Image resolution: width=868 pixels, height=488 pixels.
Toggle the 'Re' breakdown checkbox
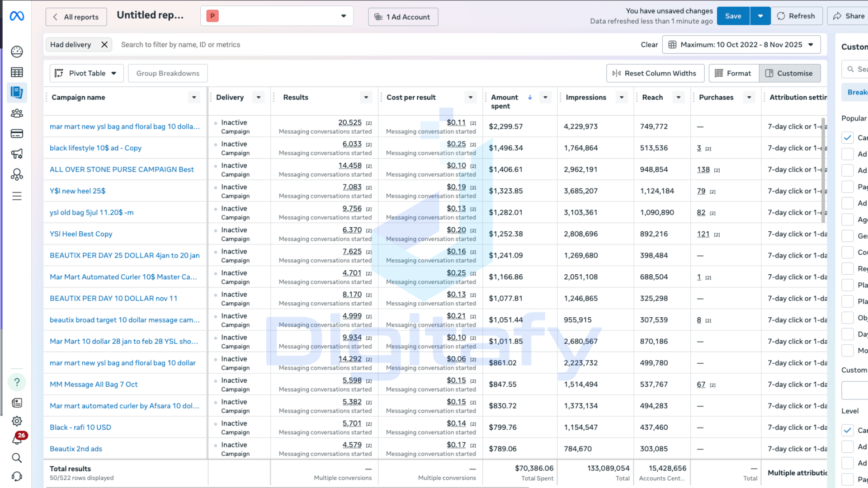(x=848, y=269)
